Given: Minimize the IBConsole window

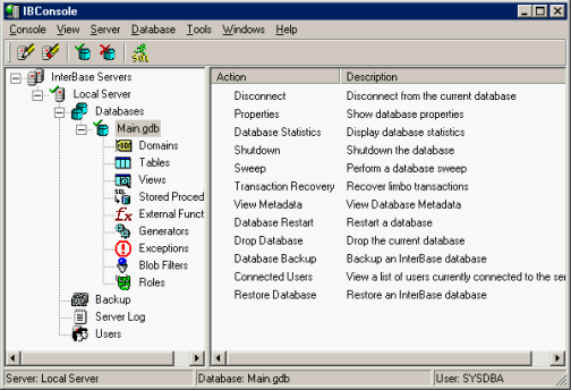Looking at the screenshot, I should (x=525, y=11).
